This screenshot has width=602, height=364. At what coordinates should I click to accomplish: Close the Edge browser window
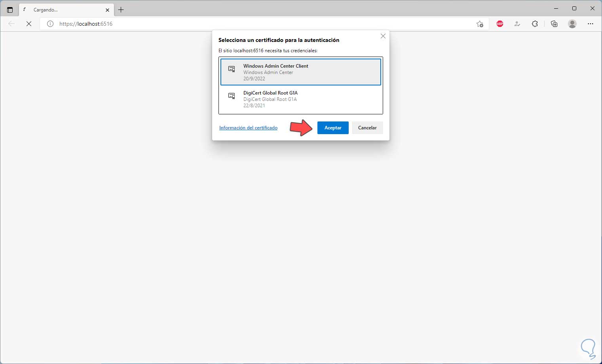(593, 8)
